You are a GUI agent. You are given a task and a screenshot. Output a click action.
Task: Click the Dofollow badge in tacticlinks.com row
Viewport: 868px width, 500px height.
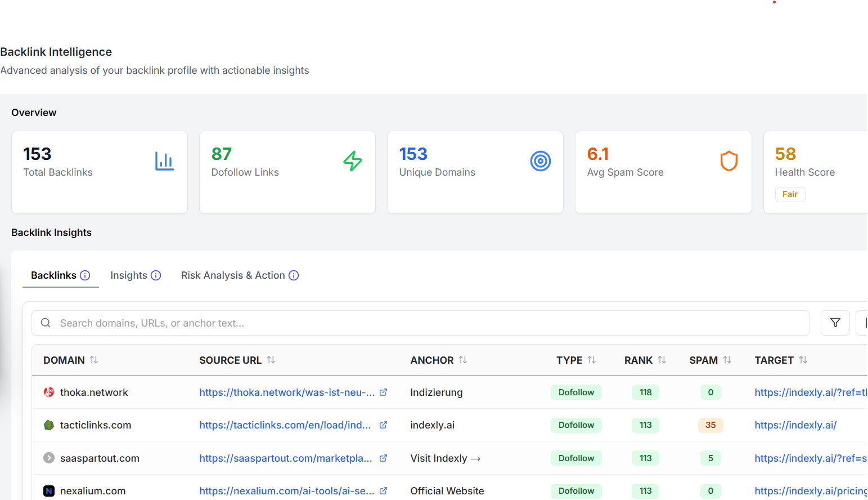(x=576, y=425)
